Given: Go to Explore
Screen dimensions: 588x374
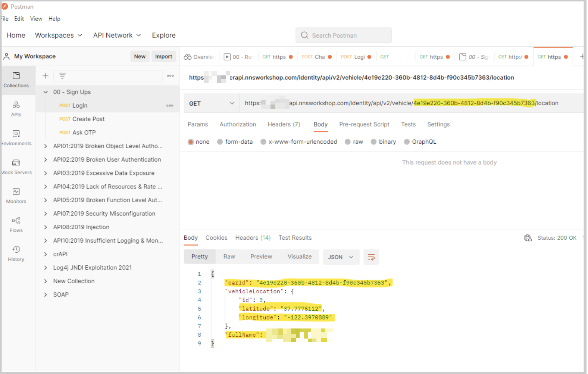Looking at the screenshot, I should (163, 35).
